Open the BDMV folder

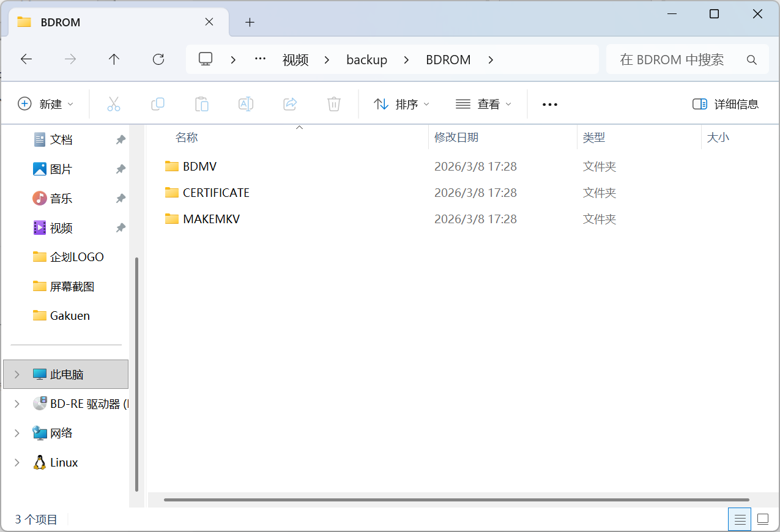[x=199, y=166]
